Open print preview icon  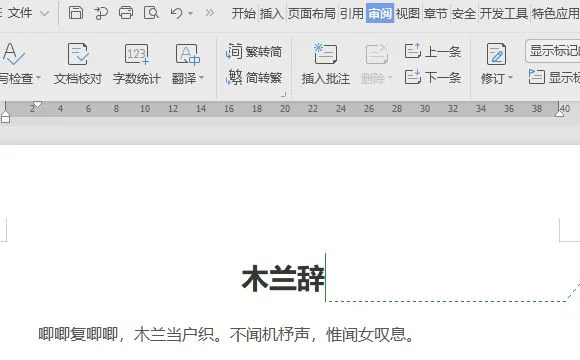pos(151,13)
